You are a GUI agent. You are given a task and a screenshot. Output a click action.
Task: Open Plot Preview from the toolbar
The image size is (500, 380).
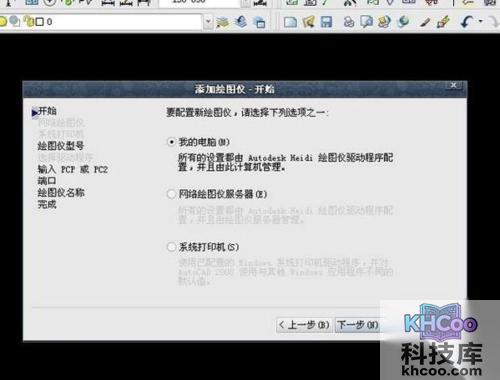367,22
